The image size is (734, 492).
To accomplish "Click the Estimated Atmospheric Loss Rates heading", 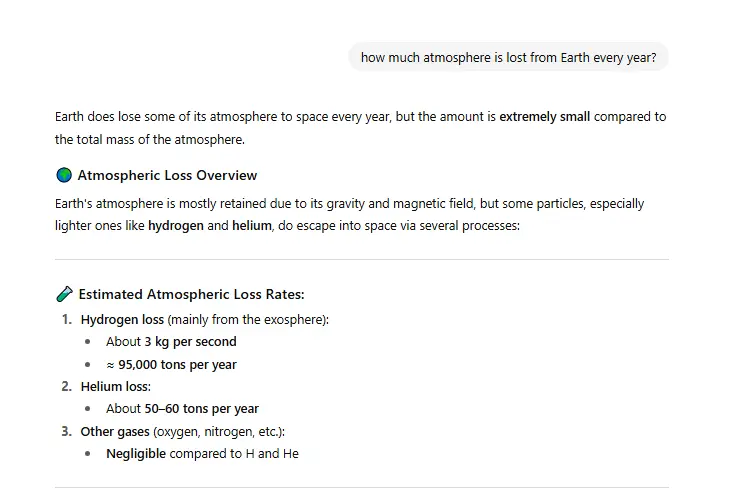I will tap(191, 294).
